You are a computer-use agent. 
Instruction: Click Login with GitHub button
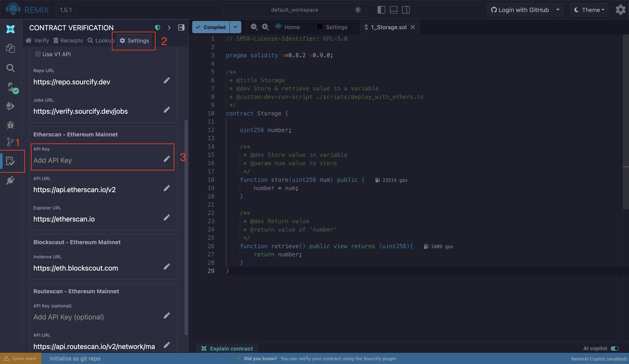pos(520,10)
